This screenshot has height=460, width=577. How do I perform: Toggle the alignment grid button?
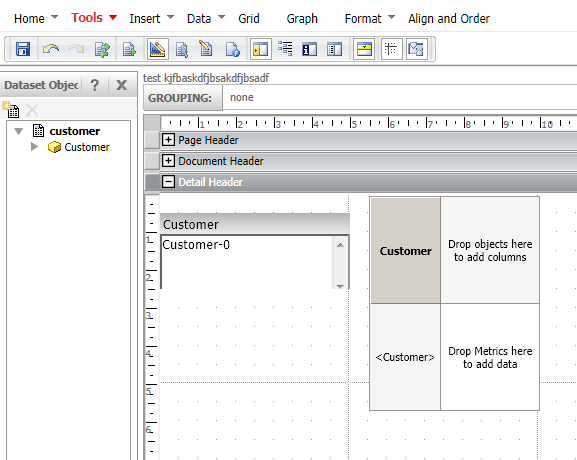[392, 49]
